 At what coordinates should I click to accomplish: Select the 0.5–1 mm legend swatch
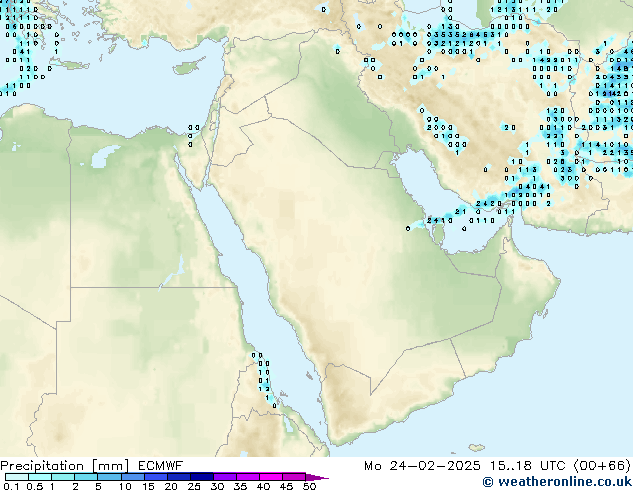(40, 477)
